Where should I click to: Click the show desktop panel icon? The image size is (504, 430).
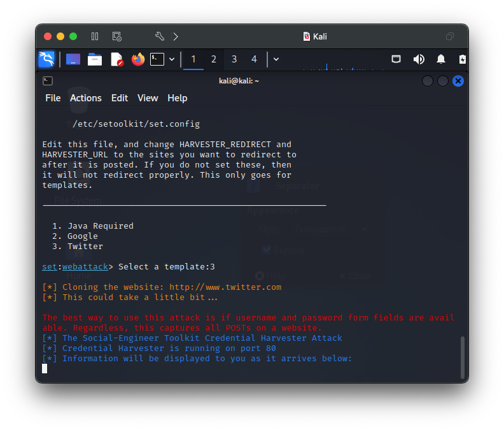(73, 59)
